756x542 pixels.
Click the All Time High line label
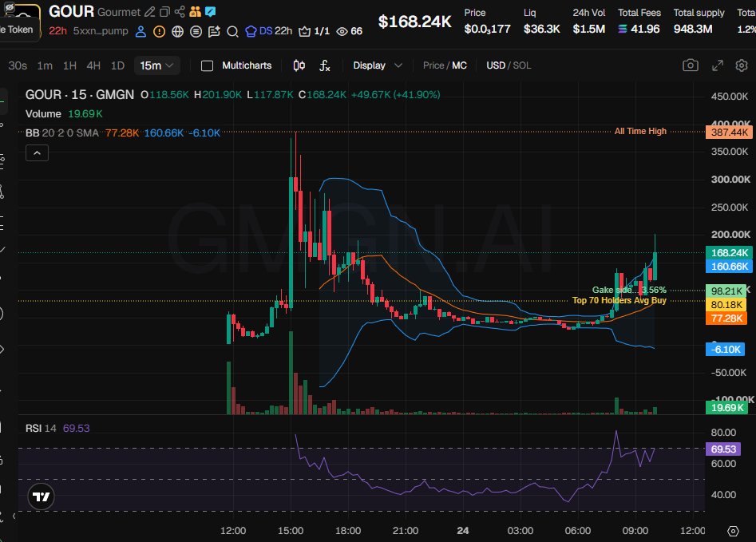(640, 131)
